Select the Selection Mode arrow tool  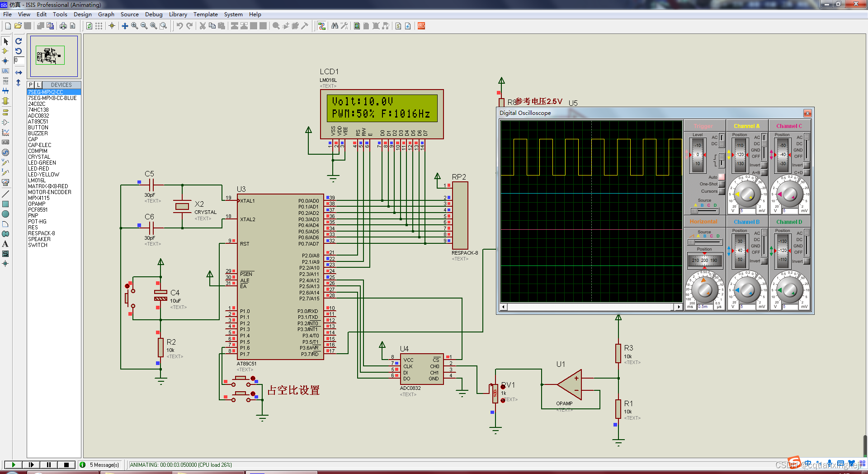pyautogui.click(x=5, y=41)
